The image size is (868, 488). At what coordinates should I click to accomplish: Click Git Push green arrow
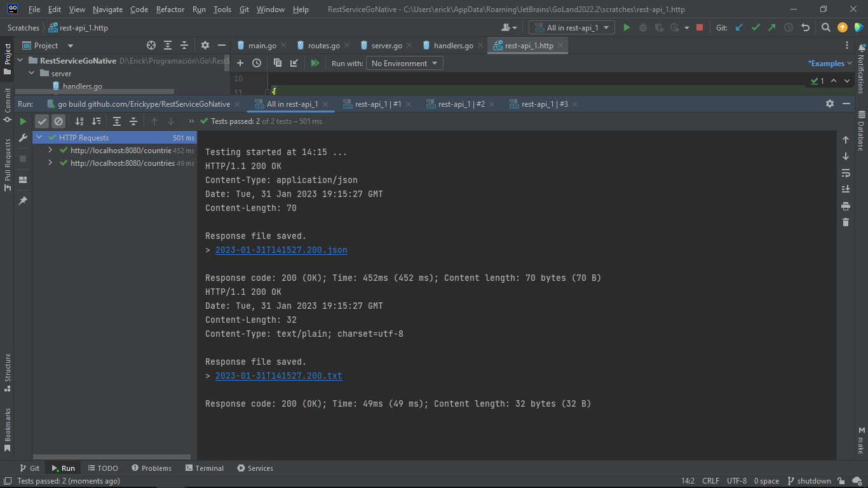(772, 27)
